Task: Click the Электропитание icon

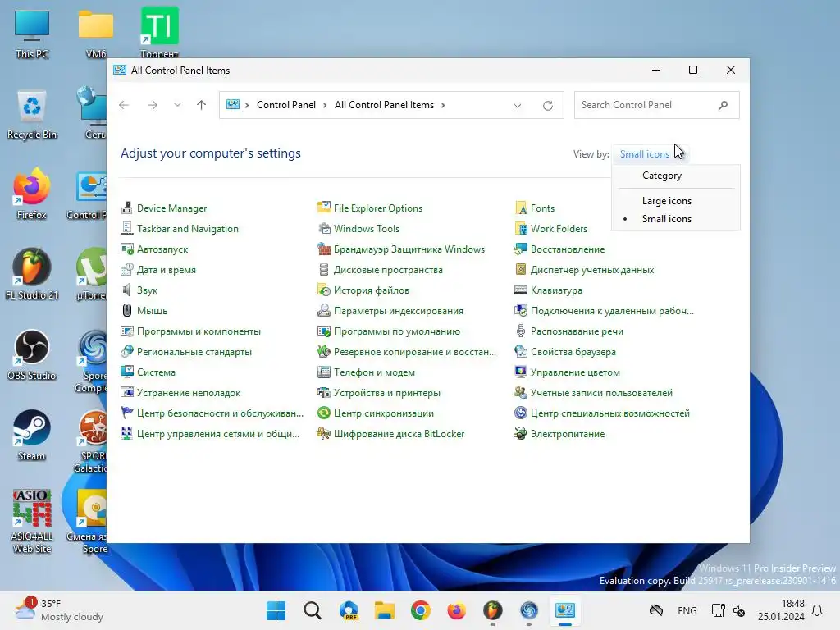Action: (x=520, y=433)
